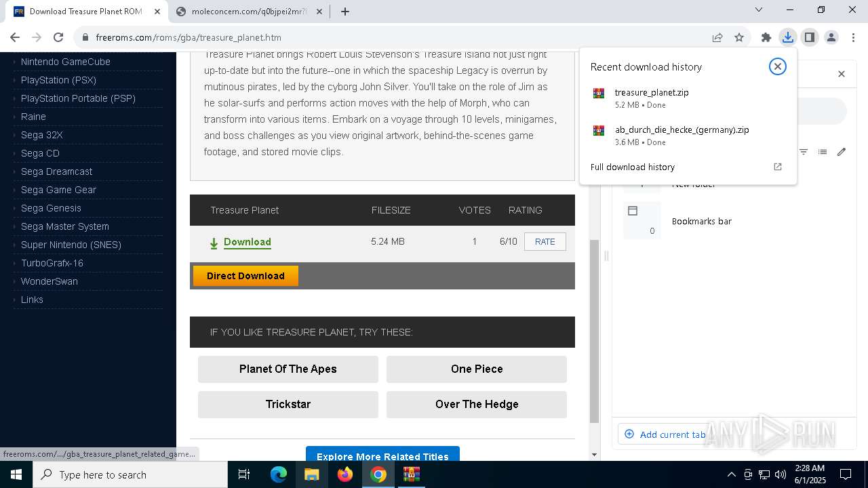This screenshot has height=488, width=868.
Task: Open Over The Hedge related title
Action: pos(477,404)
